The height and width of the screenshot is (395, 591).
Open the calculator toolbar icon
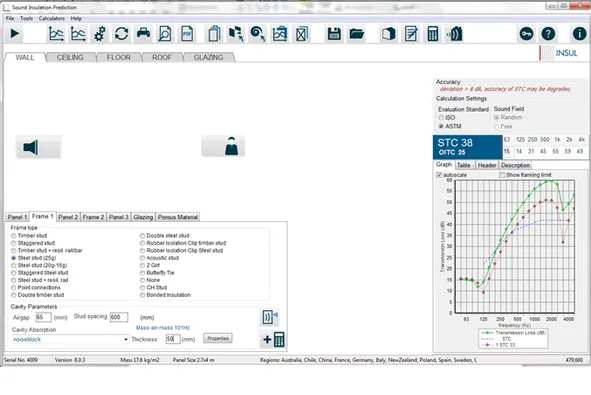click(x=433, y=34)
